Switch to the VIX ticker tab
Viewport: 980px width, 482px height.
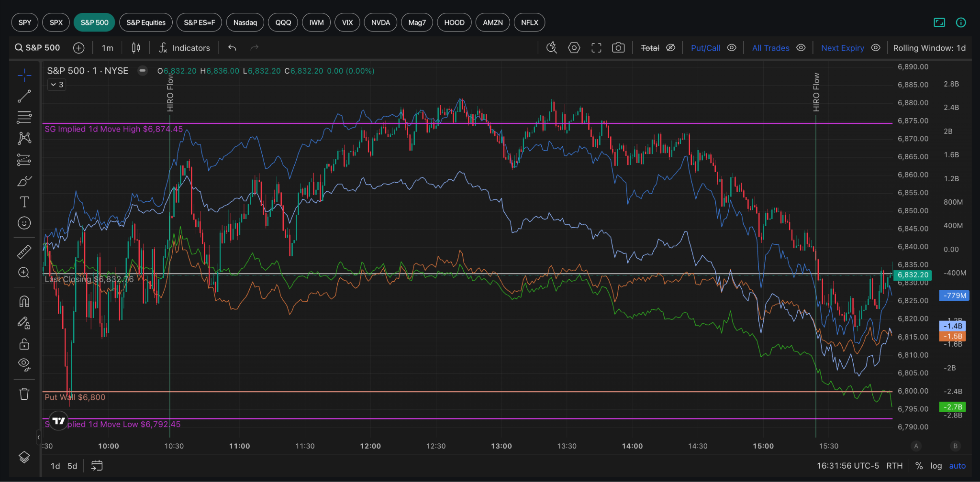347,22
